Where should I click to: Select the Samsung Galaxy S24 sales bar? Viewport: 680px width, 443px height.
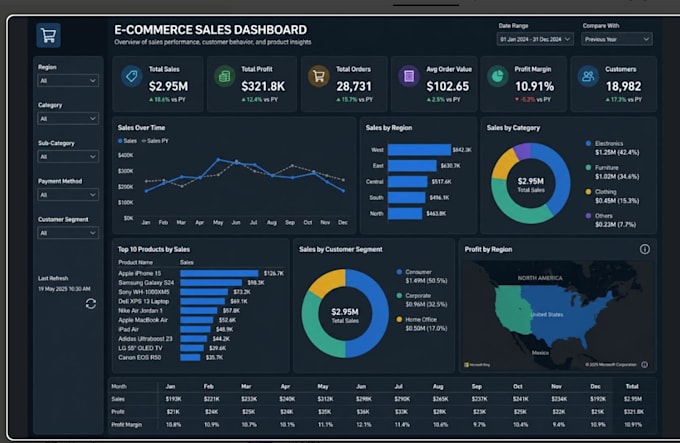click(211, 283)
